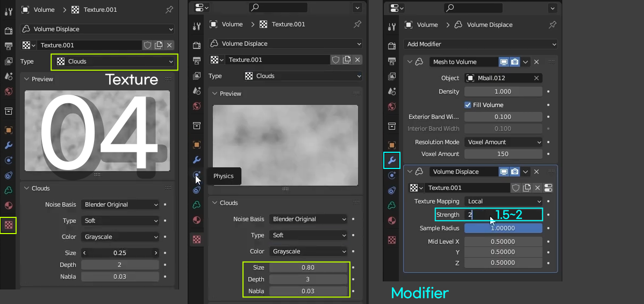Open Scene properties tab in middle panel
Image resolution: width=644 pixels, height=304 pixels.
point(197,90)
